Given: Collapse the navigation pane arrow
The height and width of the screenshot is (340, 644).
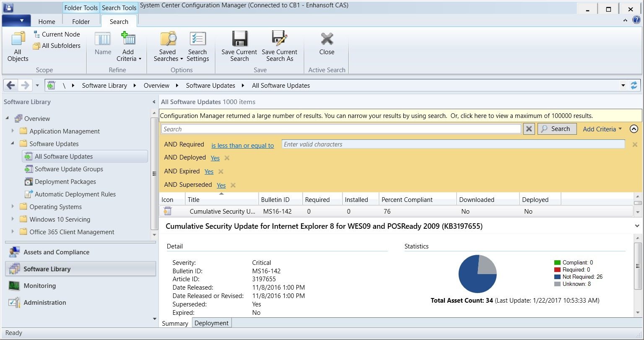Looking at the screenshot, I should coord(154,102).
